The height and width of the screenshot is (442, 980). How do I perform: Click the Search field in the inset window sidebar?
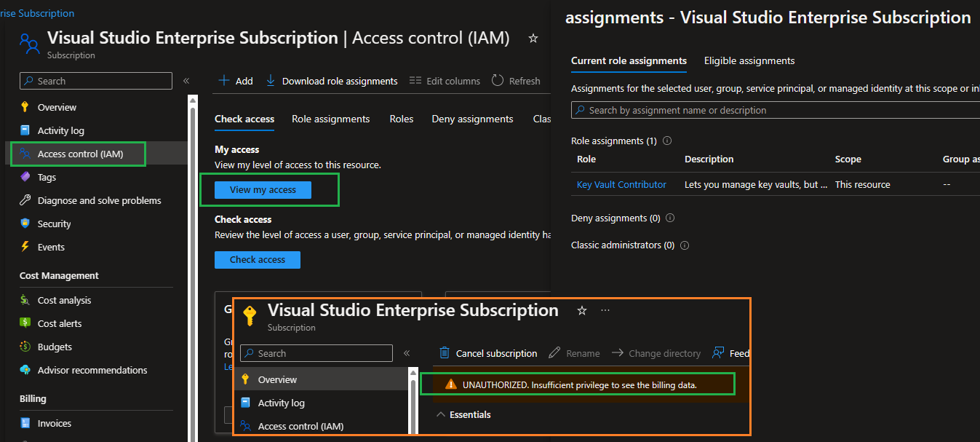pos(316,353)
